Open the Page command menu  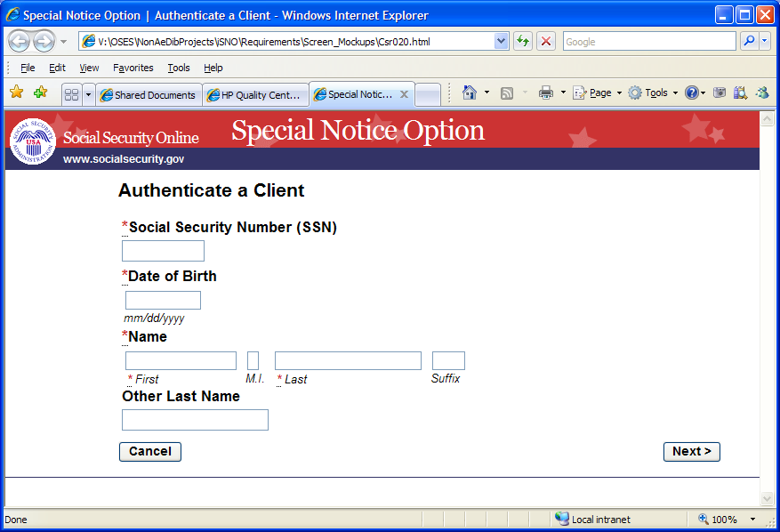point(597,93)
